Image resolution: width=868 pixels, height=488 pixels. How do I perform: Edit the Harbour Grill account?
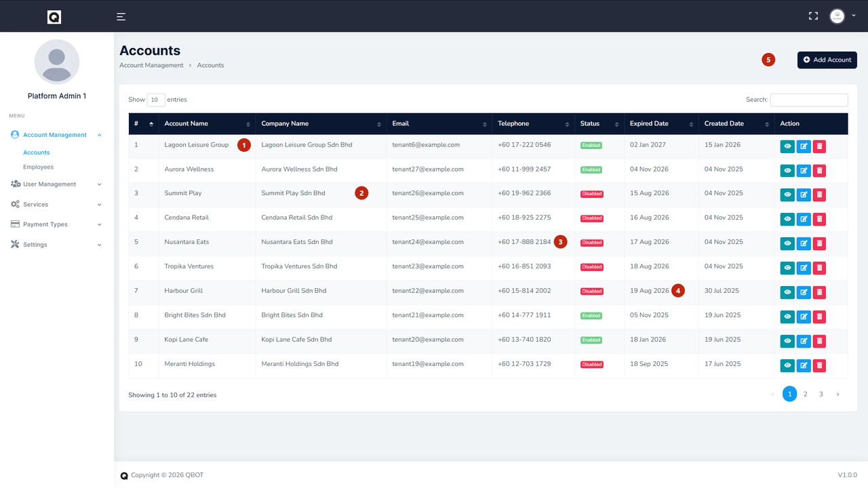(804, 293)
